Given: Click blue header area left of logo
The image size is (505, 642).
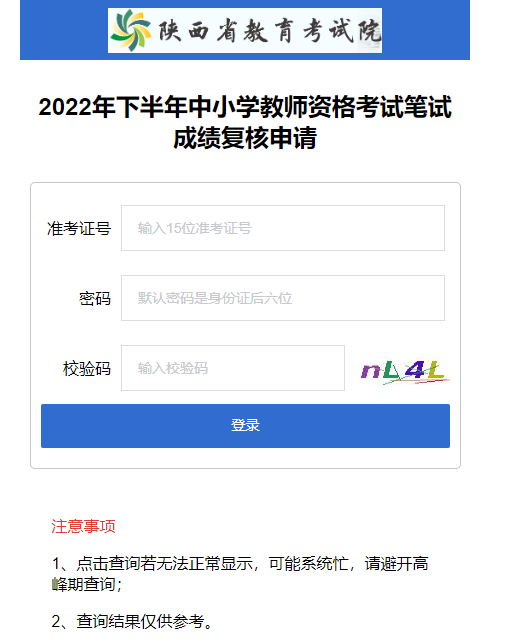Looking at the screenshot, I should tap(64, 30).
